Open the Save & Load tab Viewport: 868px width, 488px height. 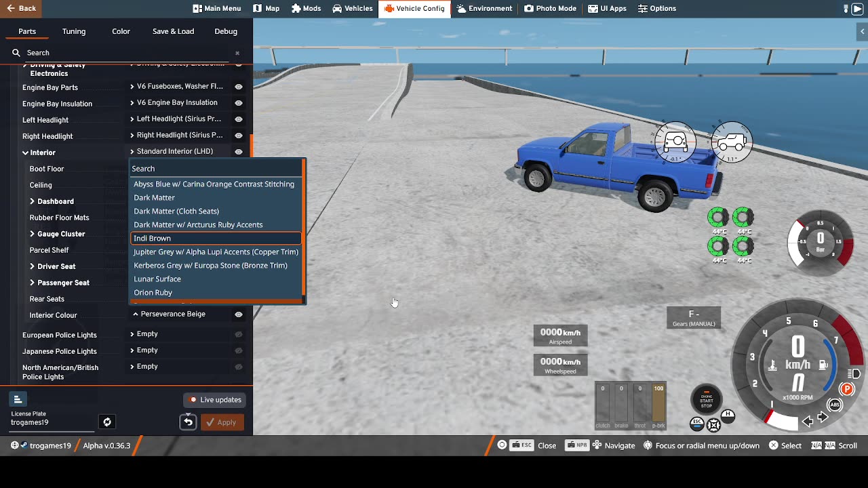[173, 31]
